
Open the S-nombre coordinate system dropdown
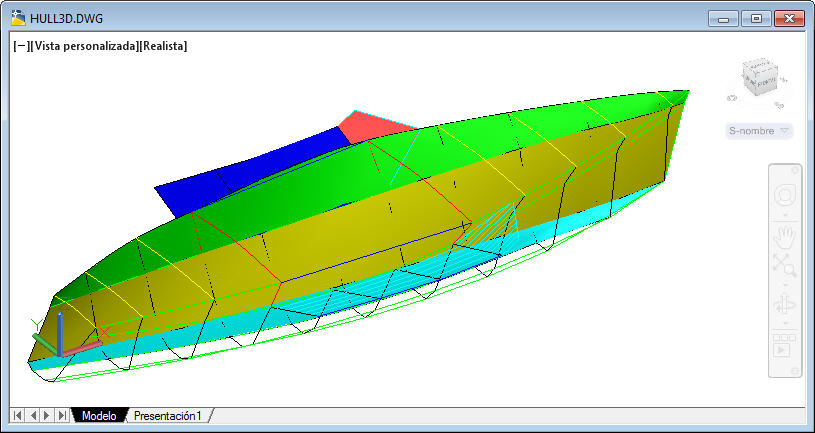759,131
